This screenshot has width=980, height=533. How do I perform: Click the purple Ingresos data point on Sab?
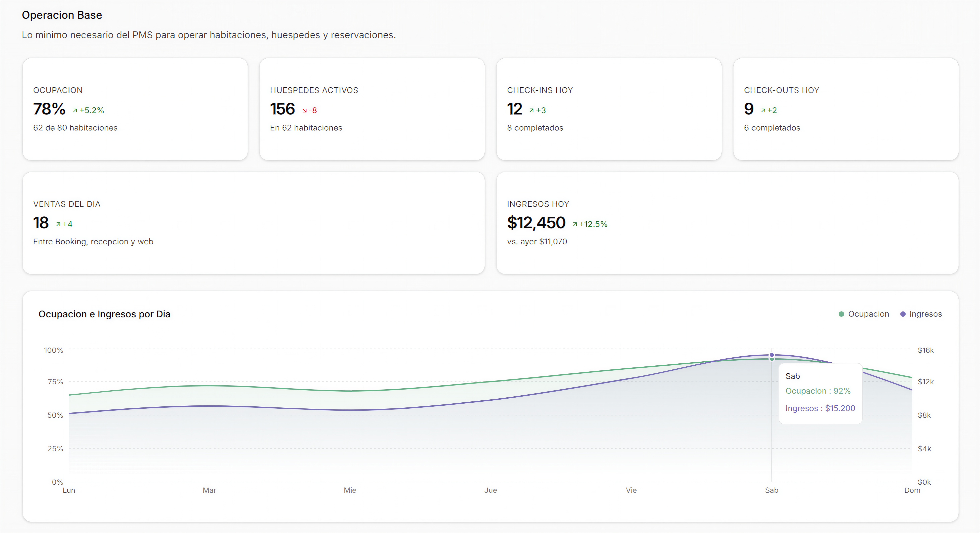[771, 355]
